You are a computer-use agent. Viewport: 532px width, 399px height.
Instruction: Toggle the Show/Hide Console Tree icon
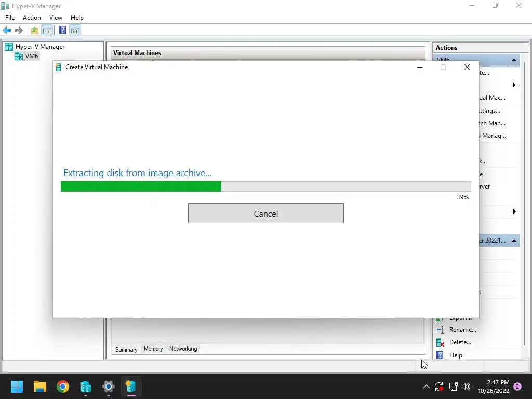tap(47, 31)
